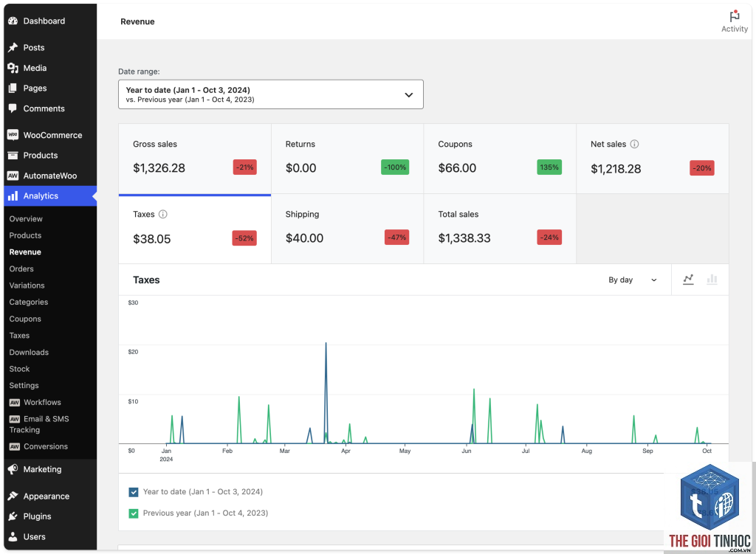
Task: Open Overview under Analytics
Action: 26,218
